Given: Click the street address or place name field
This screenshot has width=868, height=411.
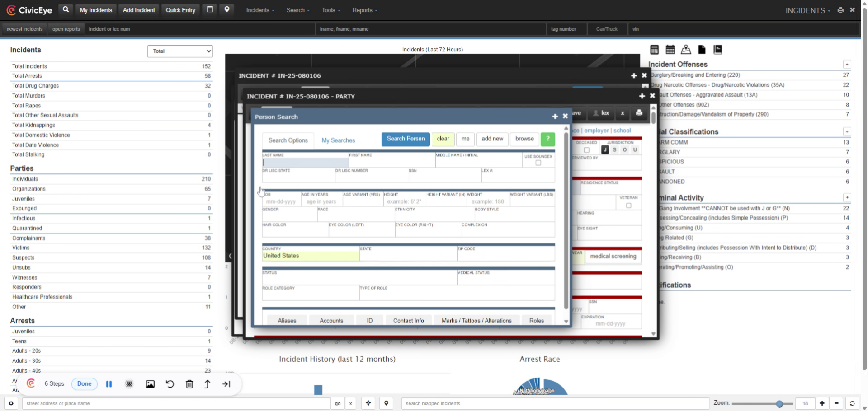Looking at the screenshot, I should (176, 403).
